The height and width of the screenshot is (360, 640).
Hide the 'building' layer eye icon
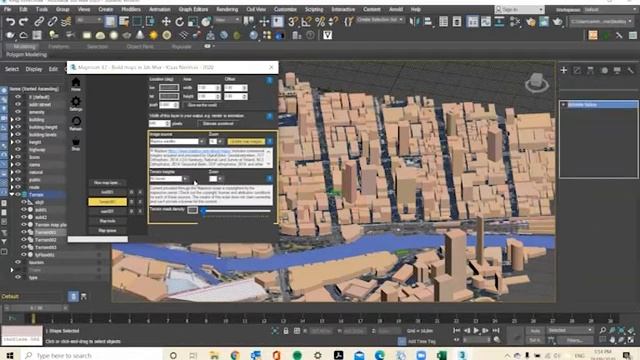coord(18,119)
